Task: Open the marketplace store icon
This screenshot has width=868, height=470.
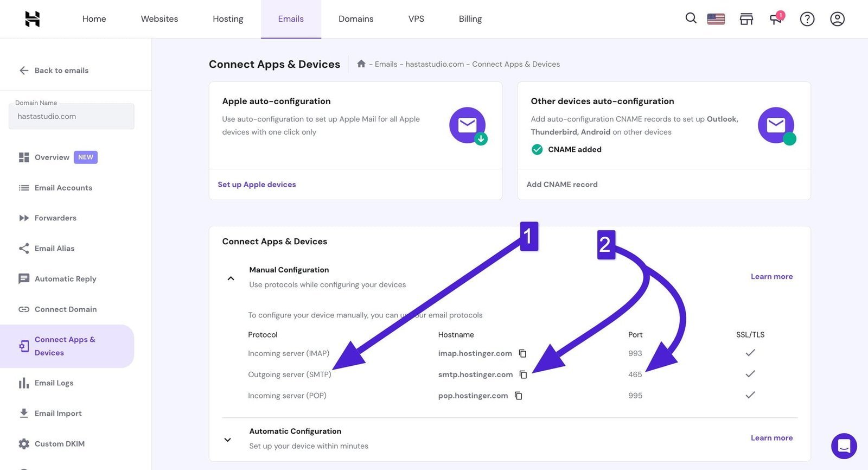Action: (746, 19)
